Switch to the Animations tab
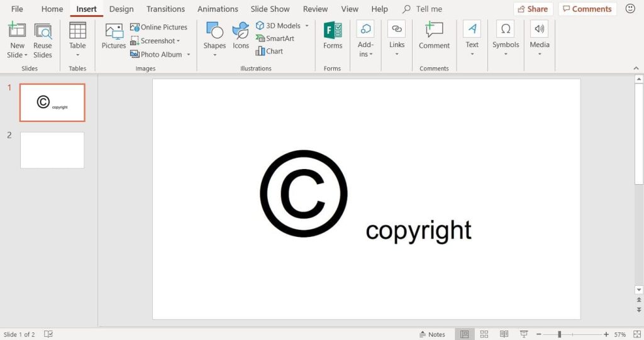Screen dimensions: 644x340 point(218,9)
